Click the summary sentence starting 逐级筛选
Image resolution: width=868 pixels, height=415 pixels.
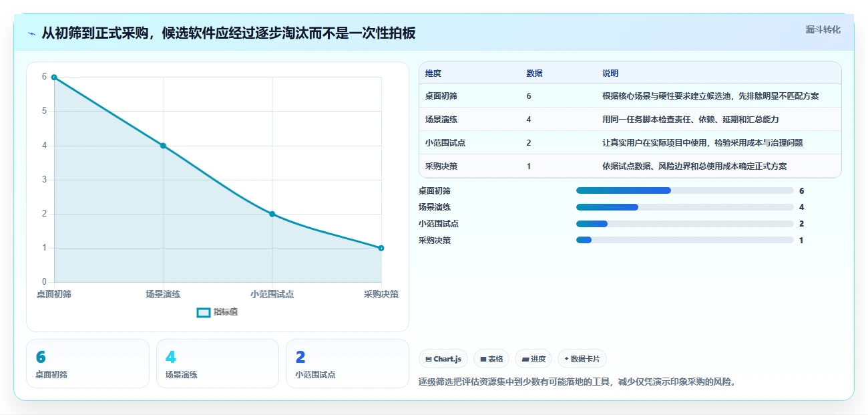[x=577, y=382]
